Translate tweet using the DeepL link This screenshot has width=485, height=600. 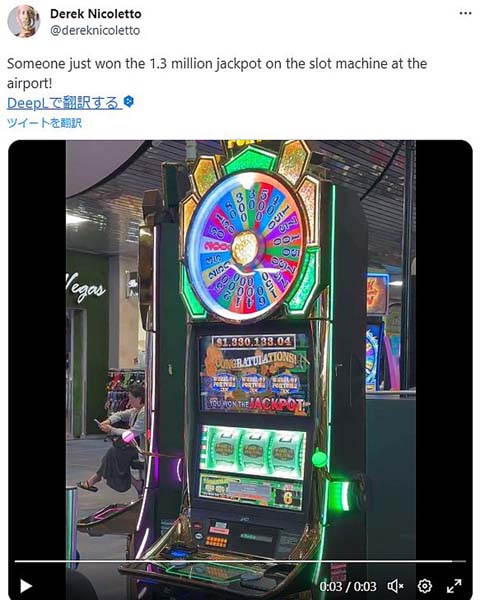pyautogui.click(x=64, y=103)
